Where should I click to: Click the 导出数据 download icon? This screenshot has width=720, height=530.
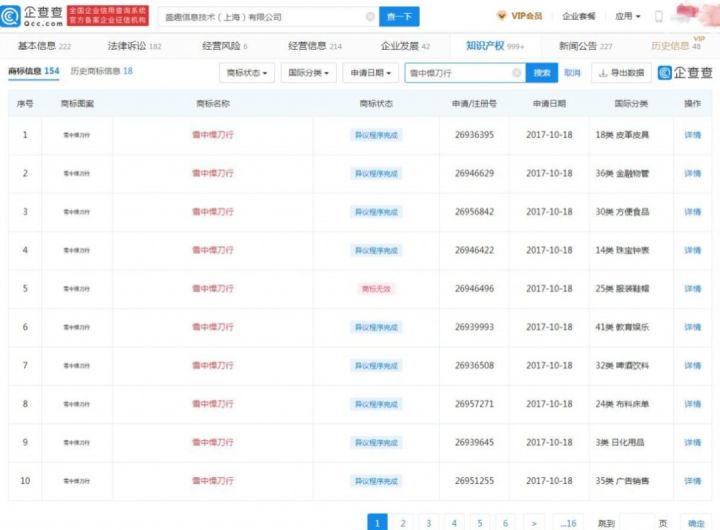[x=603, y=73]
